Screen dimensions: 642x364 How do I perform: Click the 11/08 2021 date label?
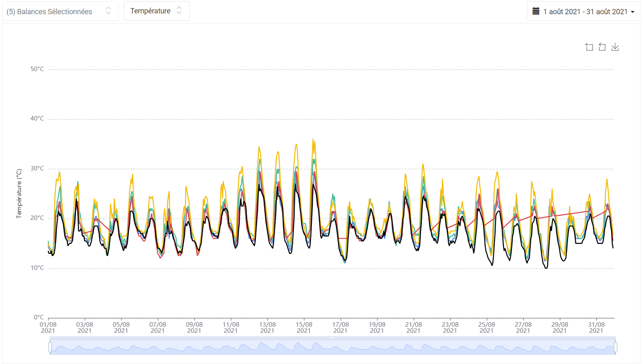click(x=231, y=327)
